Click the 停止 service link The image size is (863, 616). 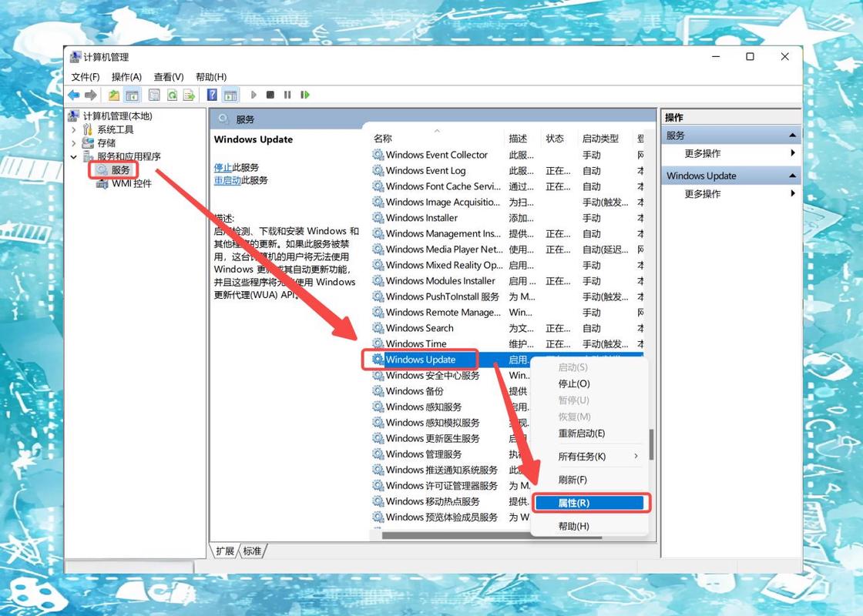223,167
